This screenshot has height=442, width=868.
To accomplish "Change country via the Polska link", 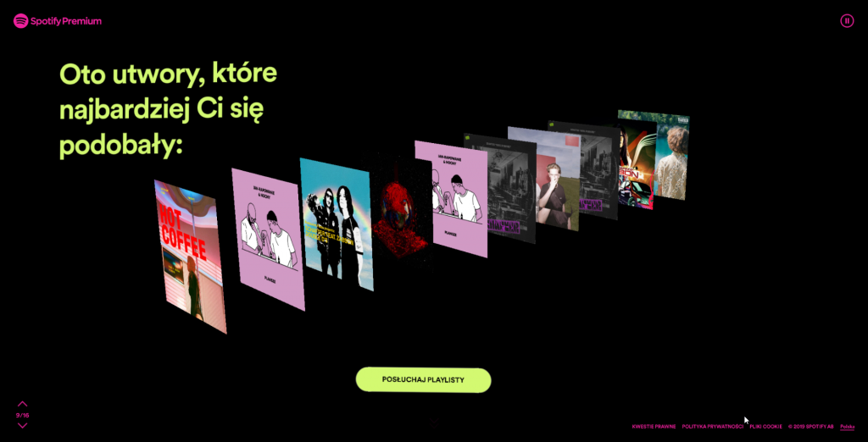I will click(847, 427).
